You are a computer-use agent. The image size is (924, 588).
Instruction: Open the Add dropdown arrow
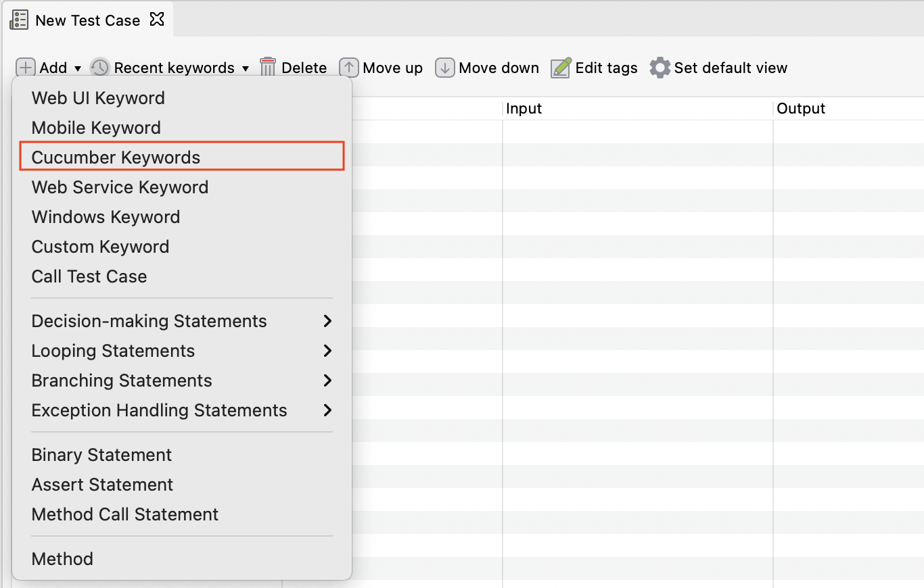click(x=79, y=68)
